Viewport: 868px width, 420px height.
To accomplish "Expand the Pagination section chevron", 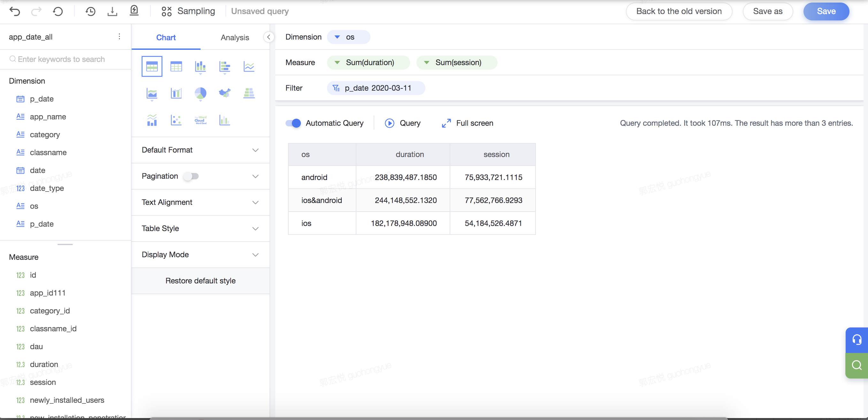I will tap(255, 176).
